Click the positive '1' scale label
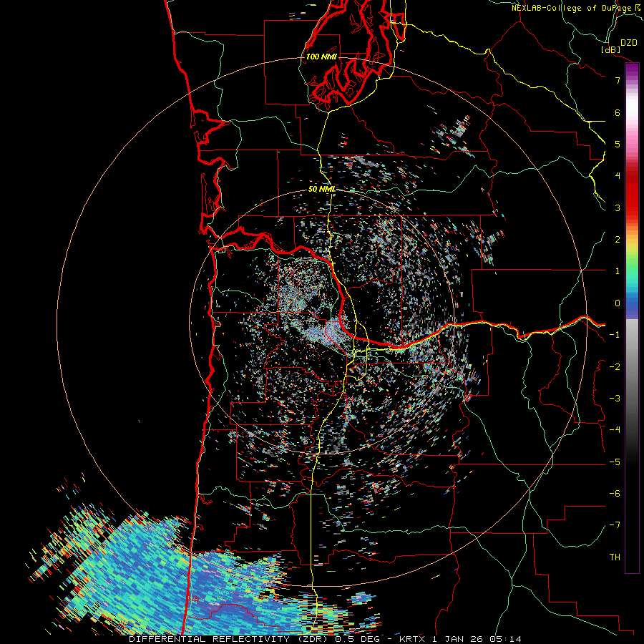Viewport: 644px width, 644px height. click(x=618, y=271)
